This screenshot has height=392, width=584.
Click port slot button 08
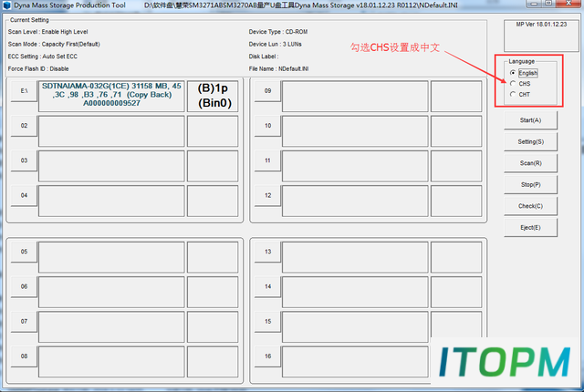pyautogui.click(x=25, y=356)
